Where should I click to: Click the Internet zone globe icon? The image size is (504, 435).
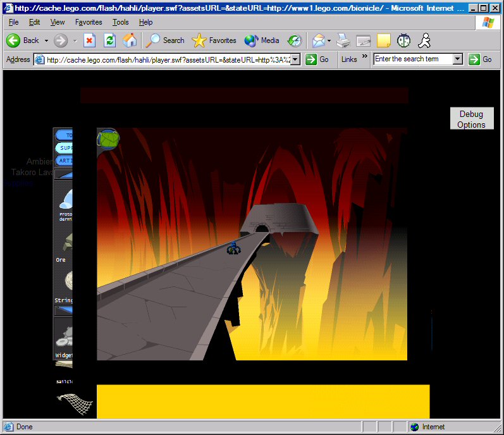coord(415,427)
